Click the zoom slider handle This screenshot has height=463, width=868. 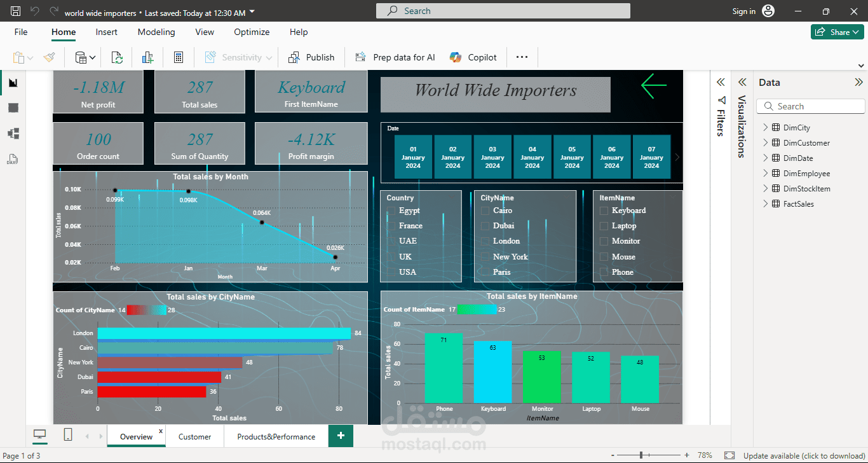tap(641, 455)
